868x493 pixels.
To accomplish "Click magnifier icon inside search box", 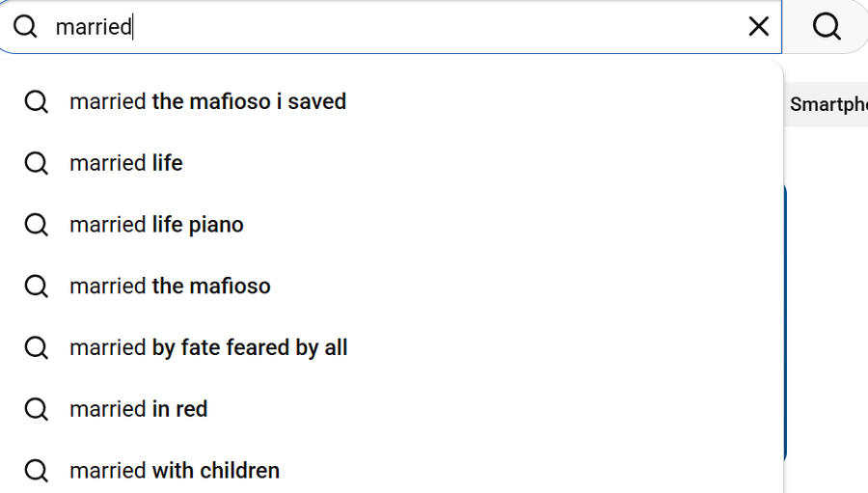I will 25,26.
